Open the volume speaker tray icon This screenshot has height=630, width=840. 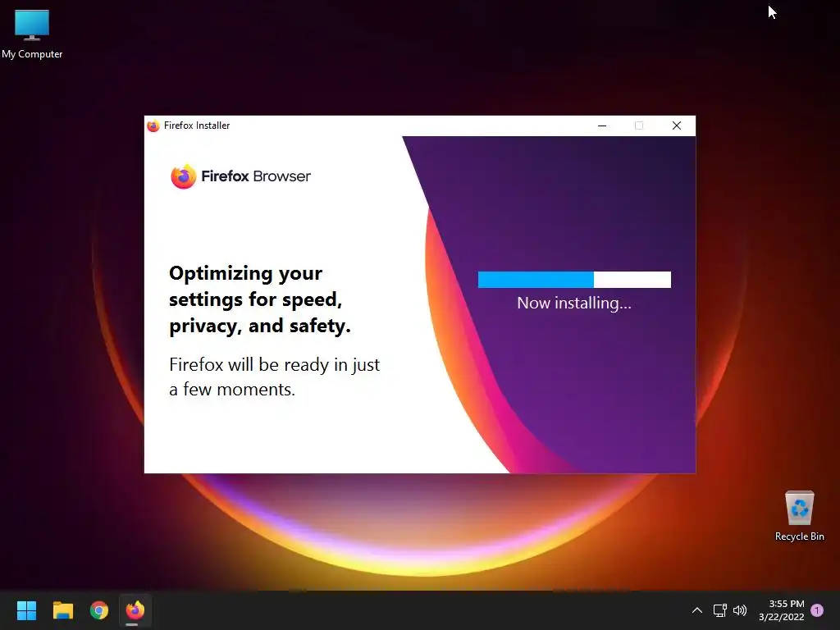tap(740, 610)
